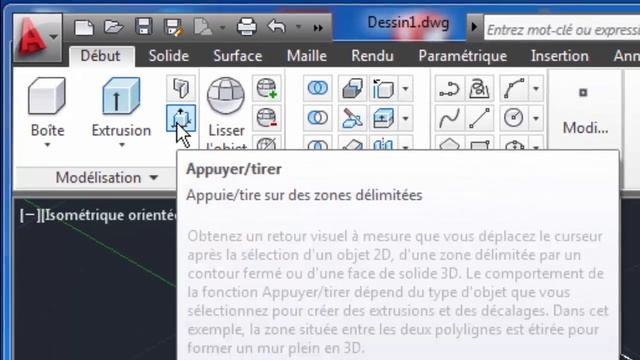Go to the Maille tab
This screenshot has height=360, width=640.
[307, 56]
